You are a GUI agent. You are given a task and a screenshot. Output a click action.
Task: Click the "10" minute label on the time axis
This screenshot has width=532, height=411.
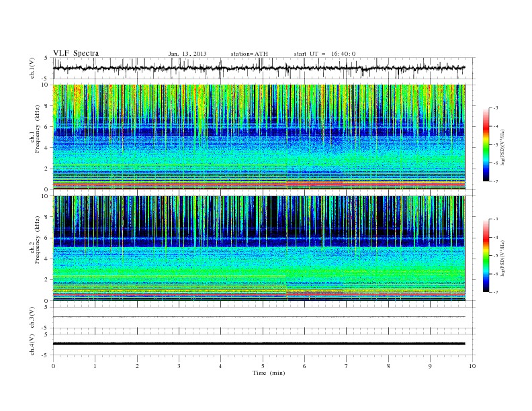click(x=472, y=366)
